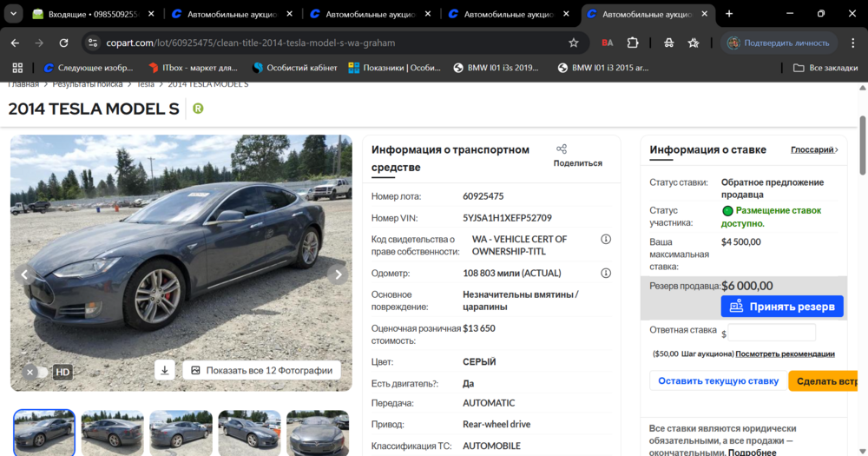Toggle the HD photo quality switch
This screenshot has height=456, width=868.
tap(38, 372)
